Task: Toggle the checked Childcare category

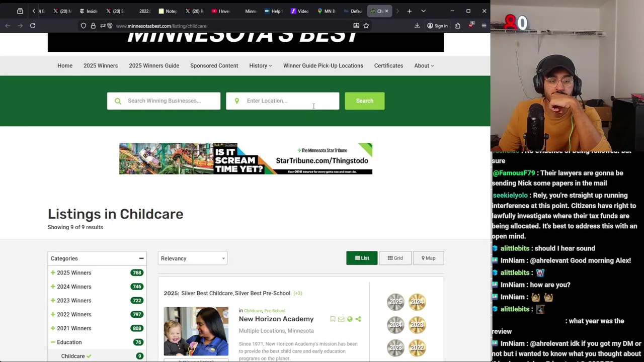Action: pyautogui.click(x=76, y=356)
